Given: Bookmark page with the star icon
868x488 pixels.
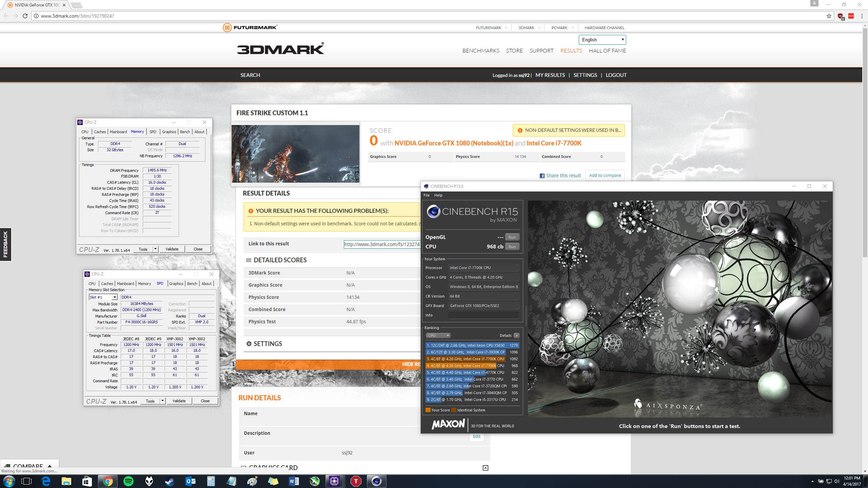Looking at the screenshot, I should [x=829, y=16].
